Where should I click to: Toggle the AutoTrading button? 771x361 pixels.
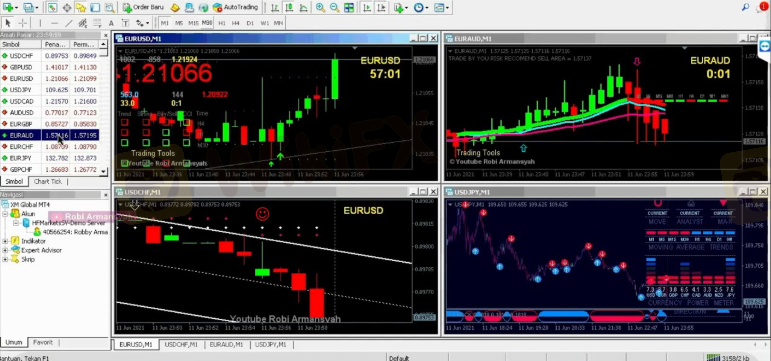click(x=235, y=7)
